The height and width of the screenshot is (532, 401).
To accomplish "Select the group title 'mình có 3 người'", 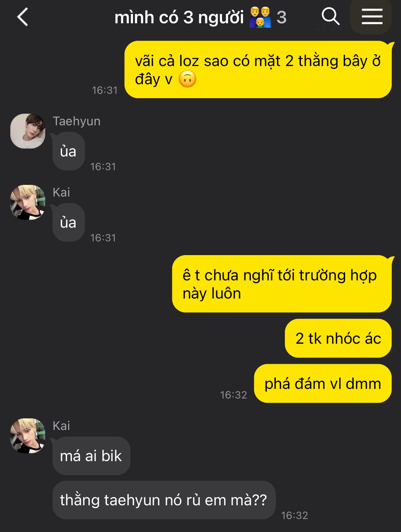I will (179, 17).
